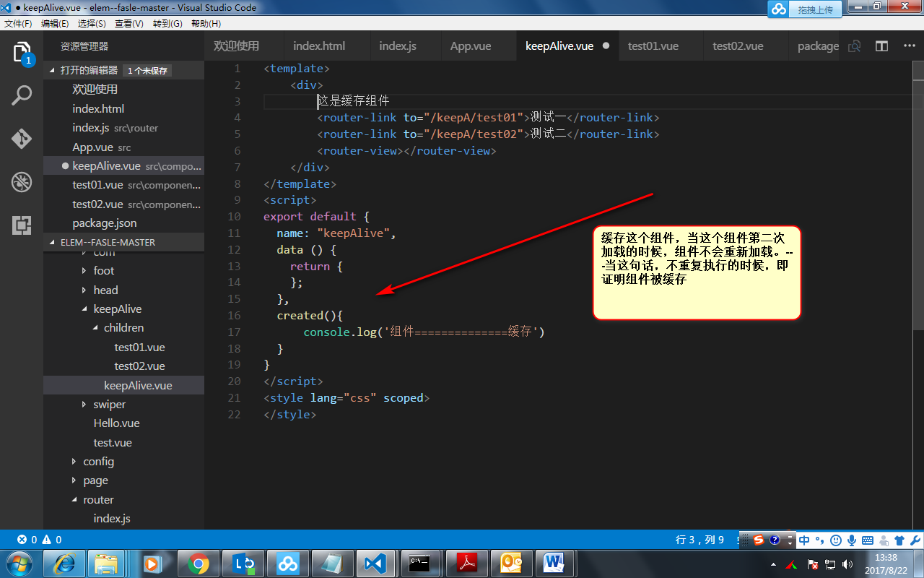924x578 pixels.
Task: Switch to the index.html editor tab
Action: 327,46
